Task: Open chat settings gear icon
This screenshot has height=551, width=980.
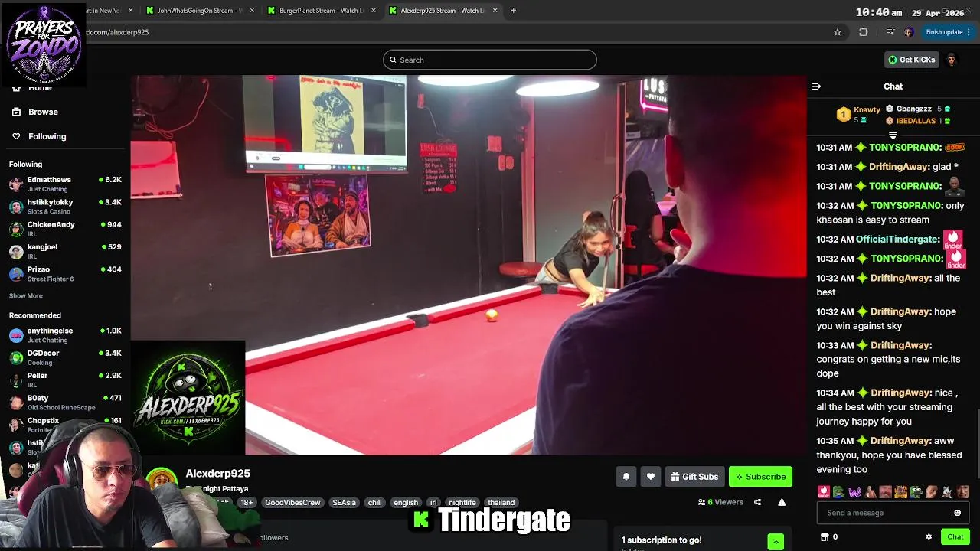Action: 929,537
